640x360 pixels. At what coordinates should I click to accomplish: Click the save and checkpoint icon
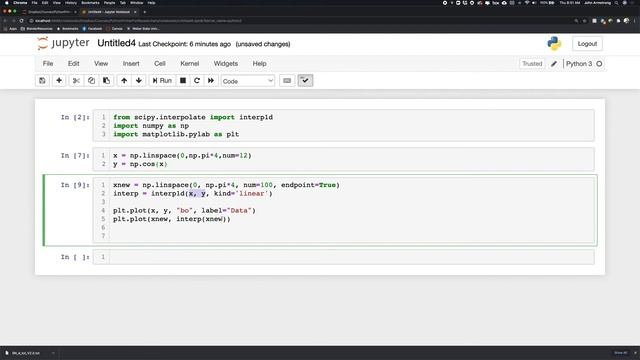[42, 80]
